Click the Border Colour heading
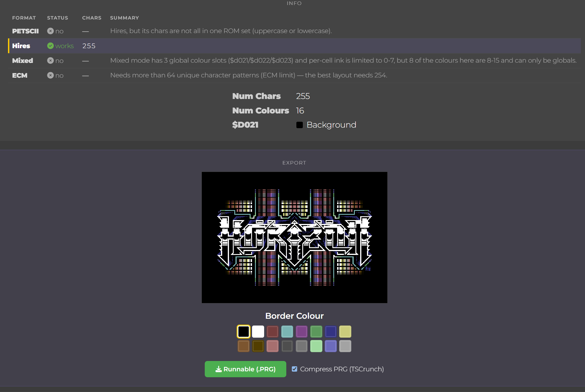The image size is (585, 392). click(295, 316)
